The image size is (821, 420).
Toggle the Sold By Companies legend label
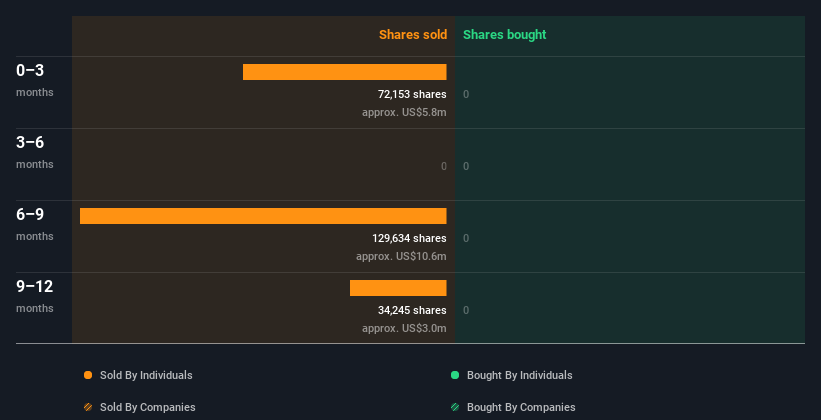coord(148,407)
